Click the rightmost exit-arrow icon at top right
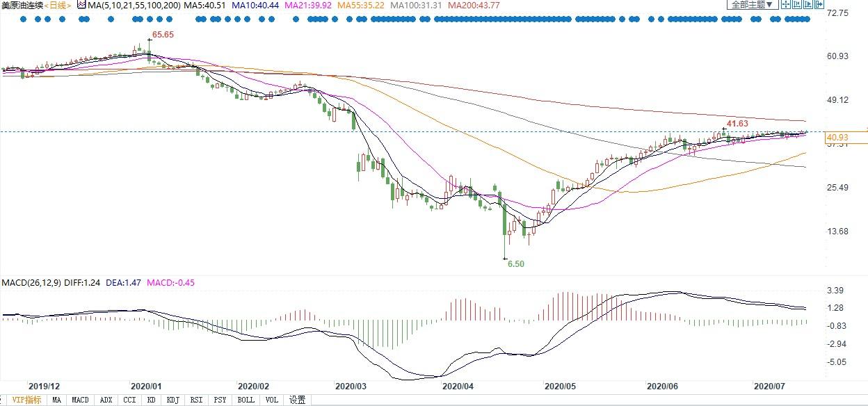 818,5
